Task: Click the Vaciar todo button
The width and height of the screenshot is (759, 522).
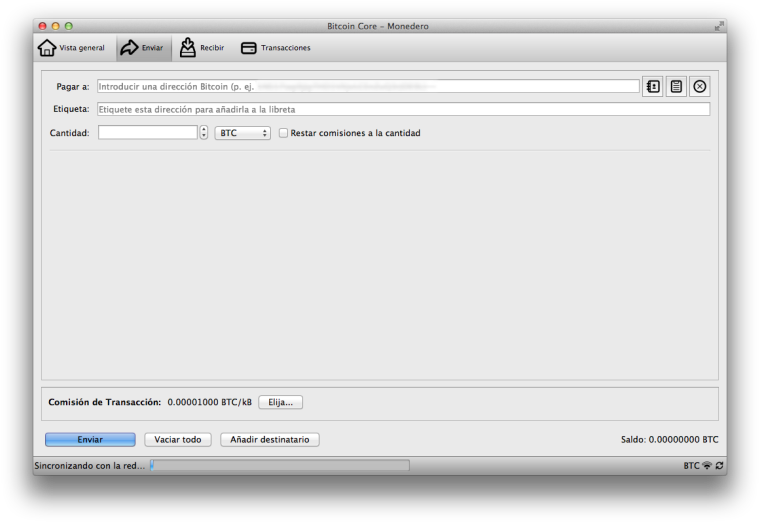Action: [x=177, y=439]
